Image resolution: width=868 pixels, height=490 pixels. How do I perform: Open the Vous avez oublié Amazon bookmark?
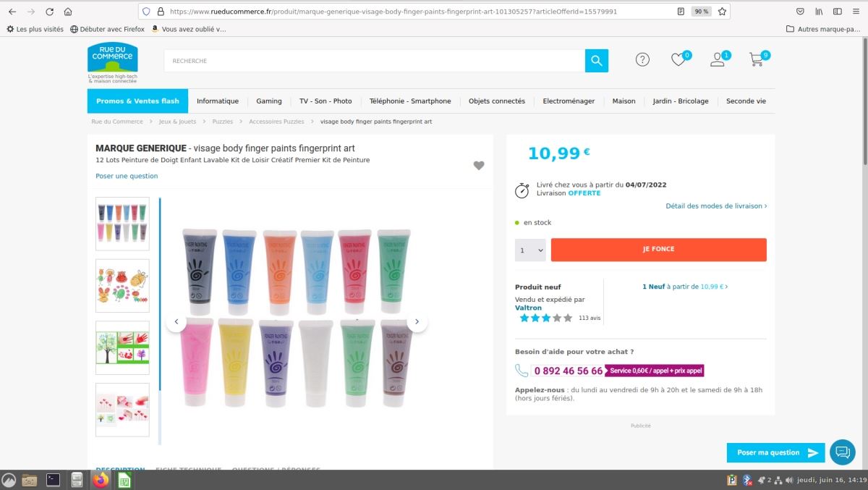pos(189,29)
